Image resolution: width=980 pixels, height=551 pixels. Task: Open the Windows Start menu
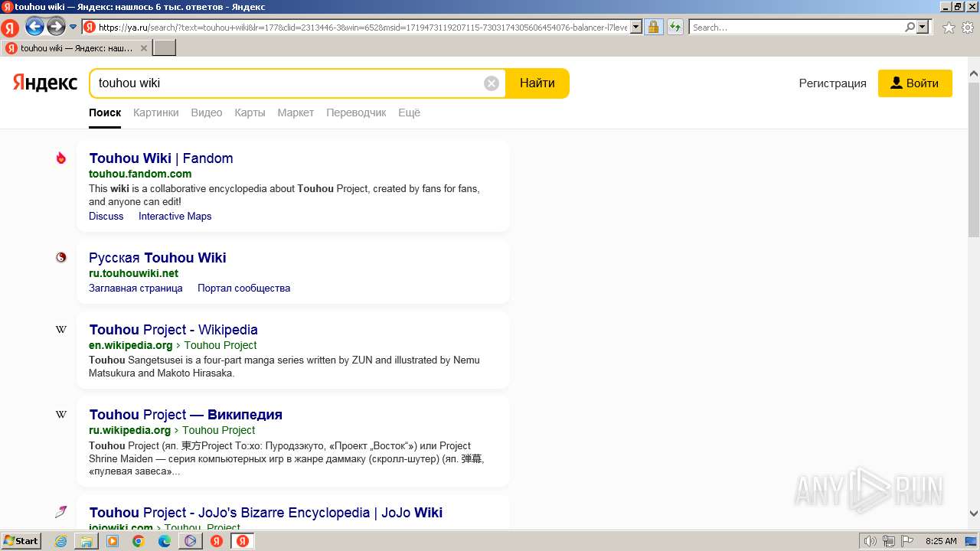(x=21, y=541)
